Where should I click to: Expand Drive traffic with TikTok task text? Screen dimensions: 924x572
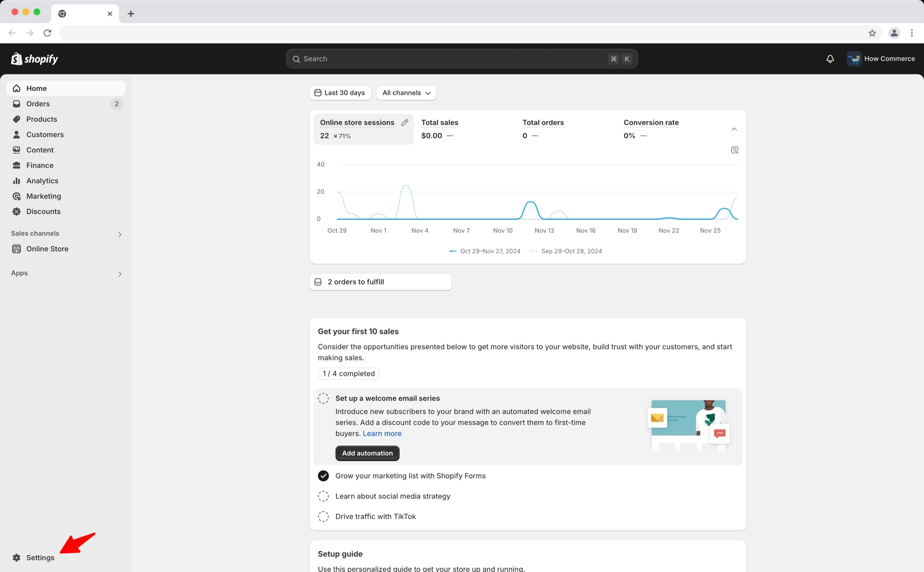click(375, 517)
